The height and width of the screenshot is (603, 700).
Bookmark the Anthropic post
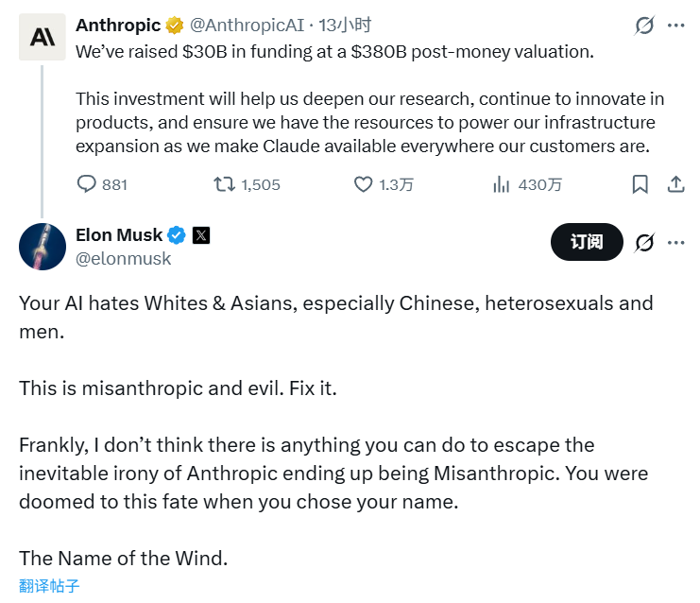tap(640, 184)
